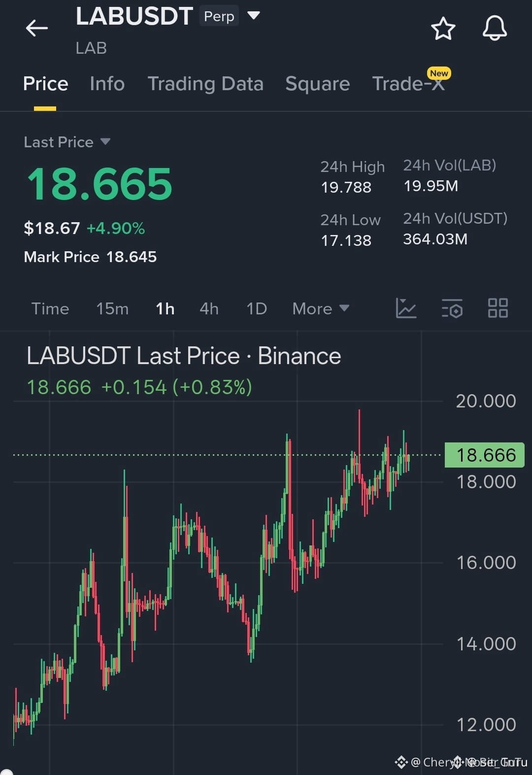Viewport: 532px width, 775px height.
Task: Tap the large 18.665 last price
Action: pos(100,184)
